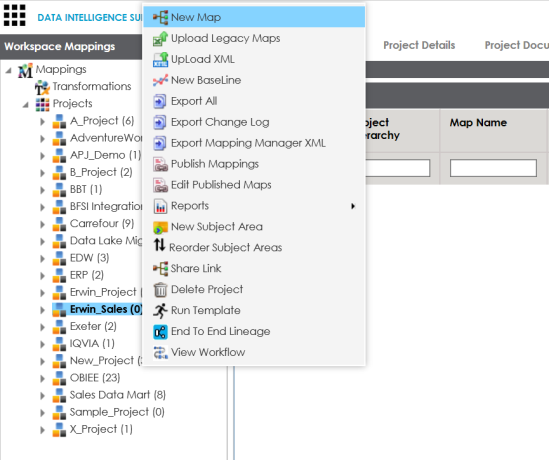The image size is (549, 460).
Task: Switch to the Project Details tab
Action: [419, 45]
